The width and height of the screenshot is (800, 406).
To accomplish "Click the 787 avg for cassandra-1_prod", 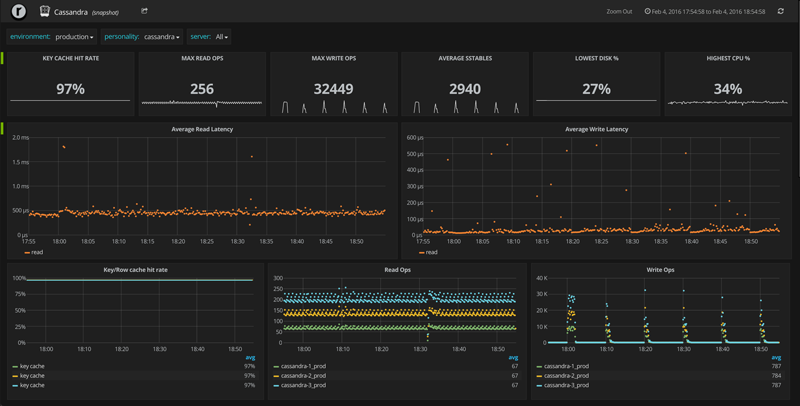I will (776, 366).
